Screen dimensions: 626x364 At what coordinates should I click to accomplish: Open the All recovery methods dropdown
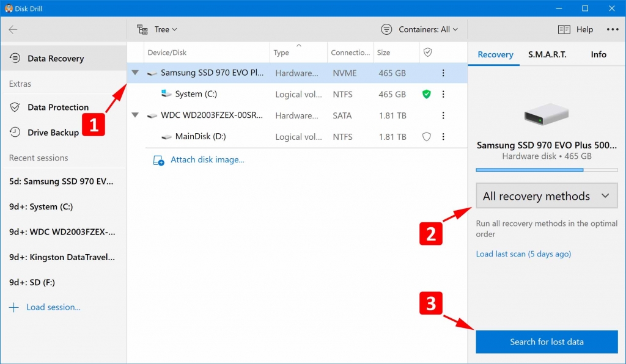click(x=546, y=195)
